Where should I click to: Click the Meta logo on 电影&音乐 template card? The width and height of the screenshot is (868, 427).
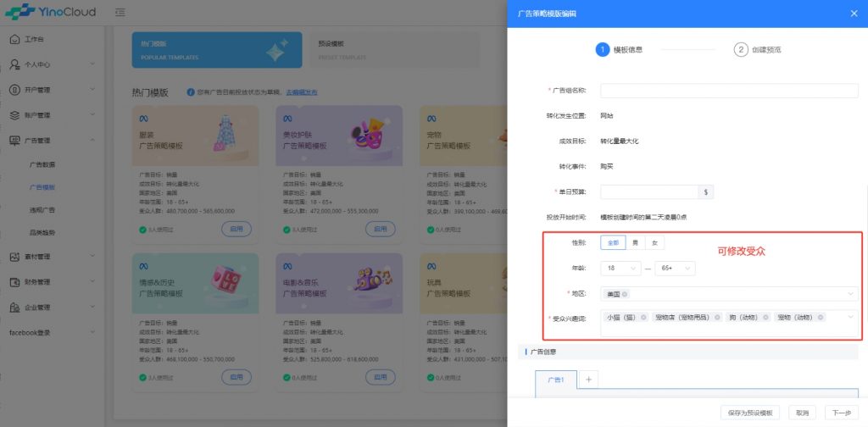288,267
